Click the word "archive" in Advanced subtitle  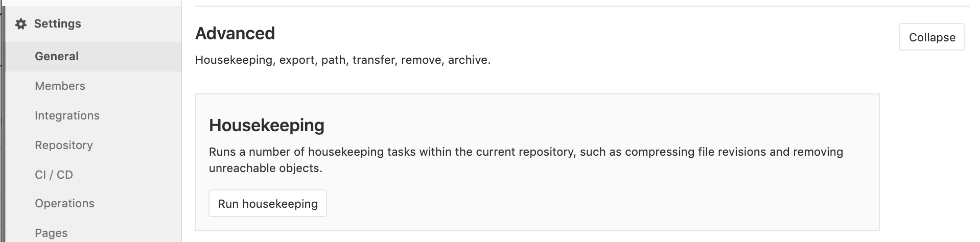click(x=468, y=60)
